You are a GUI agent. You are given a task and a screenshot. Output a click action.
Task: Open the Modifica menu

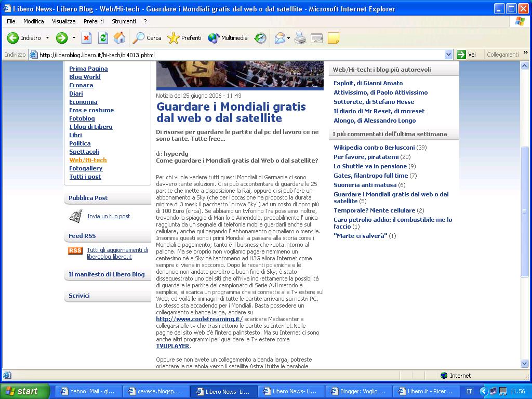(x=34, y=21)
